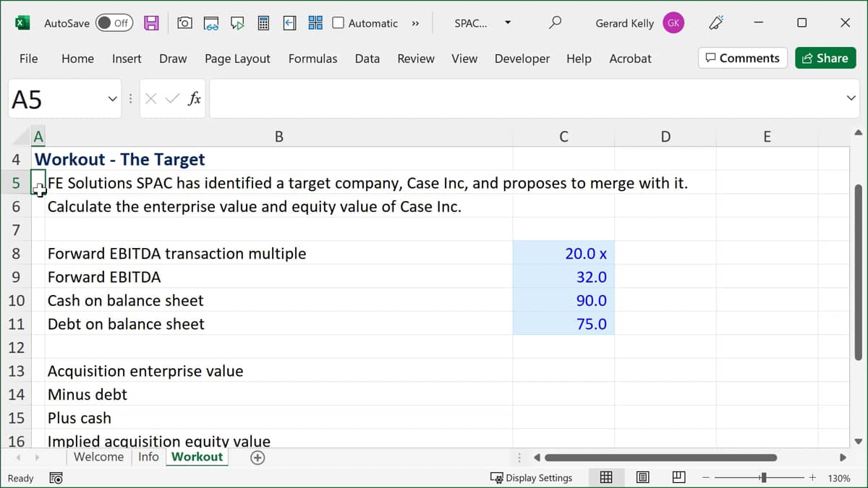Click the Share button
868x488 pixels.
pyautogui.click(x=825, y=58)
